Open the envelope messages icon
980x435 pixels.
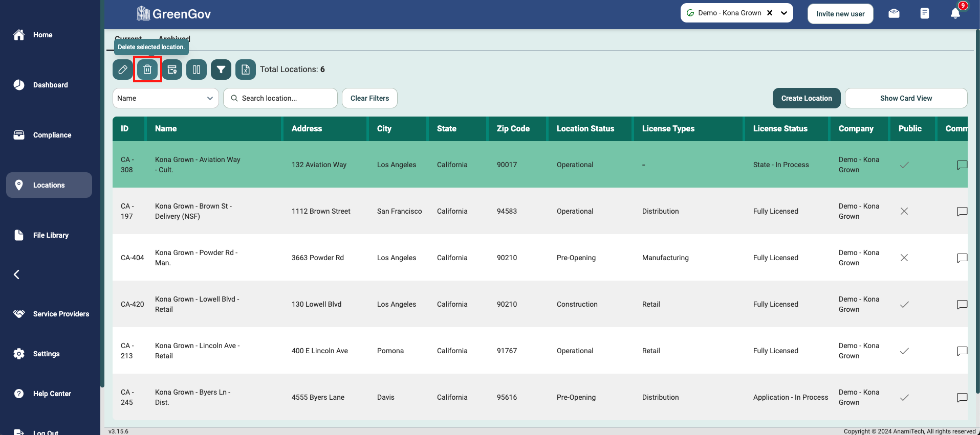pos(894,14)
